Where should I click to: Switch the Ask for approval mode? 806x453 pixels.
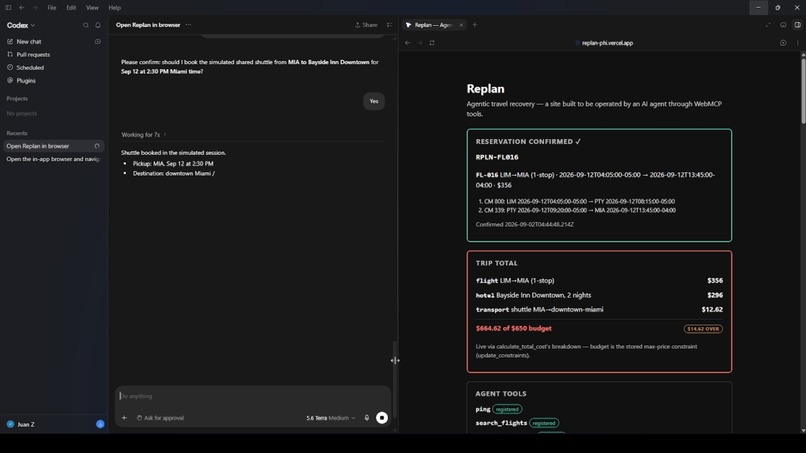point(160,418)
